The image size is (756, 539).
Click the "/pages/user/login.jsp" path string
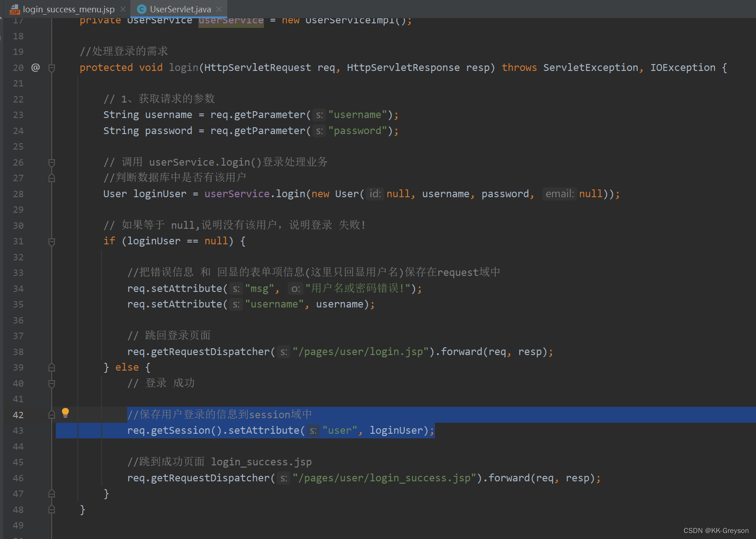(360, 352)
